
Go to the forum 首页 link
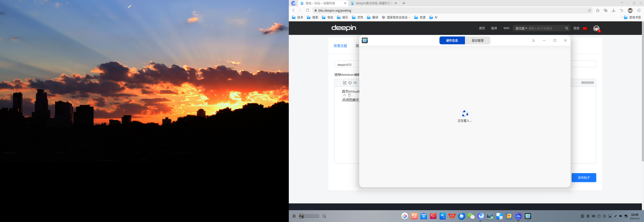pyautogui.click(x=482, y=28)
